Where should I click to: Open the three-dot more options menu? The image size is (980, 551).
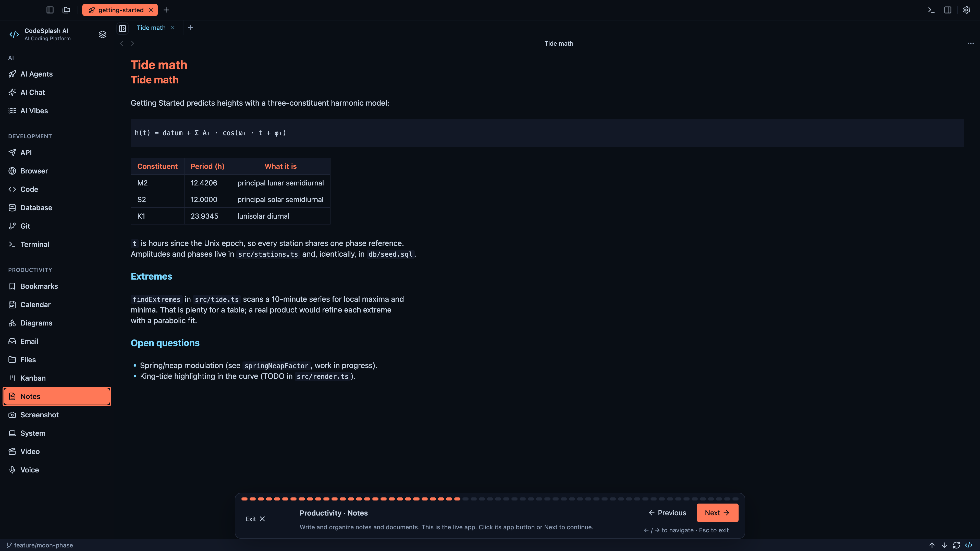click(x=971, y=43)
